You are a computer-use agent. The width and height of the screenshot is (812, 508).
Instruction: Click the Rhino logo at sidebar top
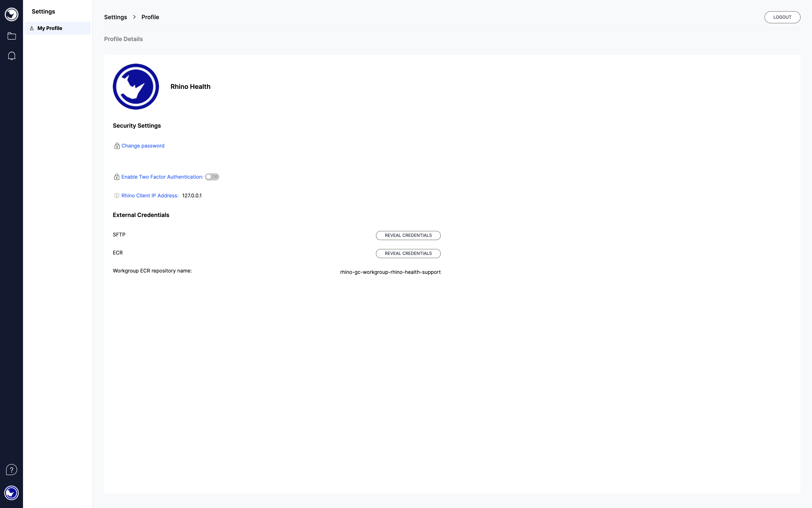click(12, 14)
